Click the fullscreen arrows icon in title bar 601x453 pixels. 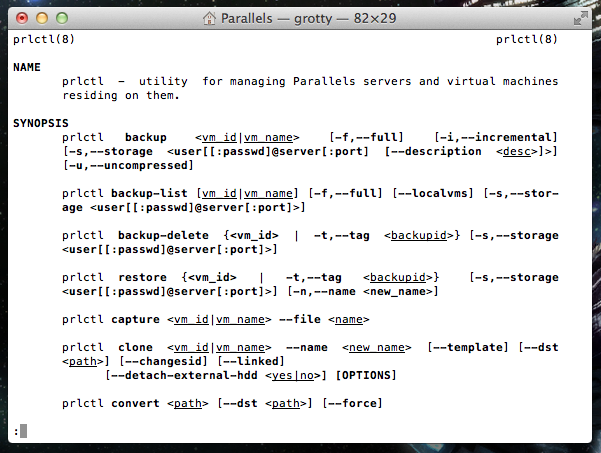(581, 18)
